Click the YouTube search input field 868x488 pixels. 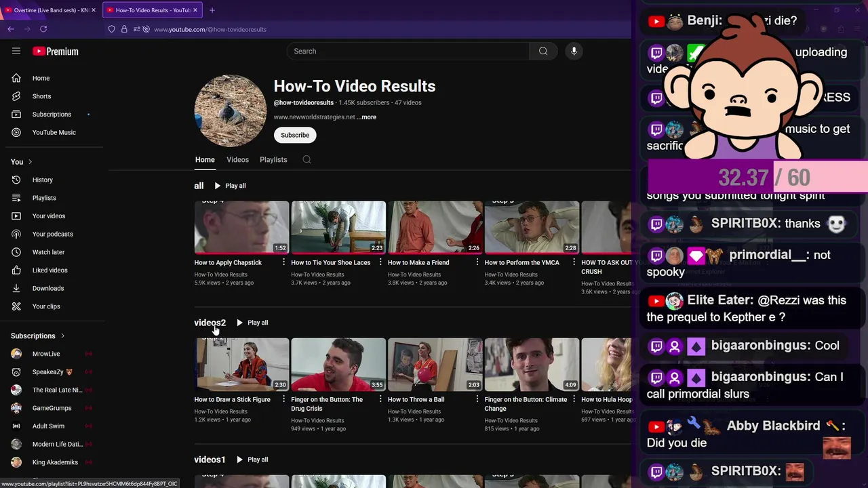(408, 51)
